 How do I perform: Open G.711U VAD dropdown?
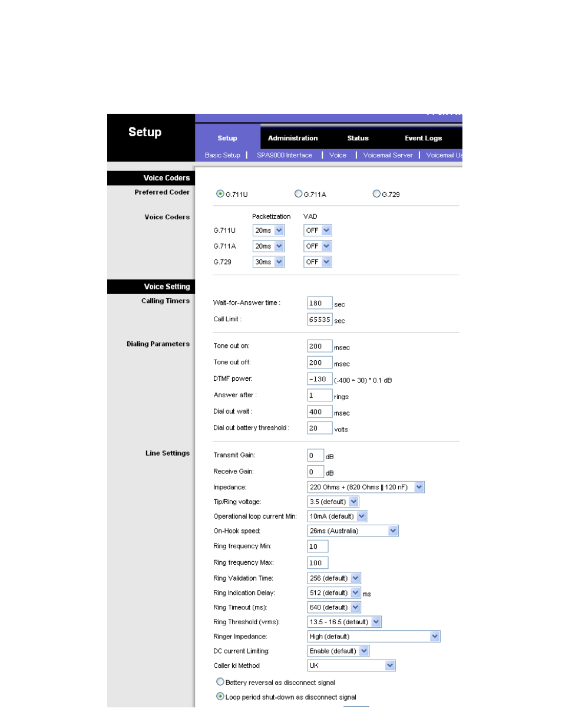318,230
